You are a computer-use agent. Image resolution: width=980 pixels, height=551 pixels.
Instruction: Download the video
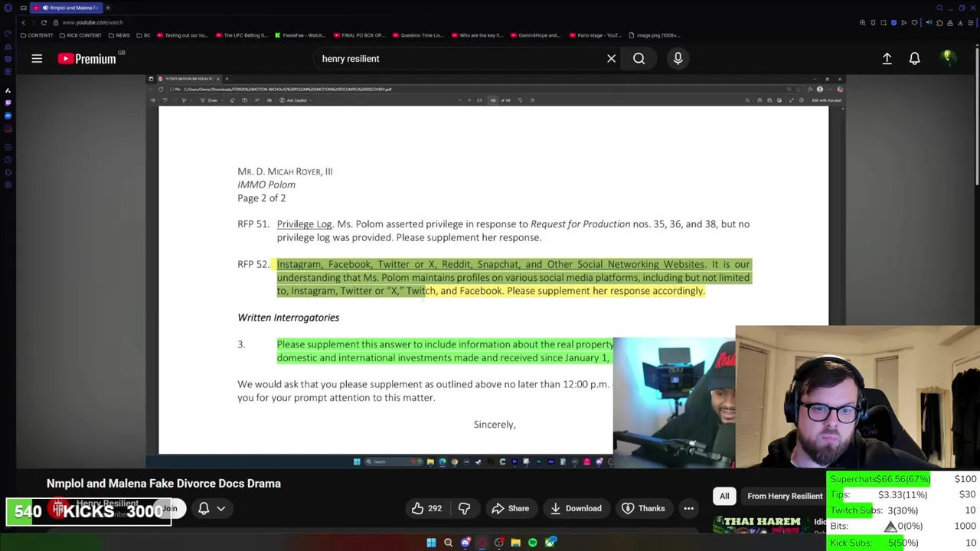(x=575, y=508)
